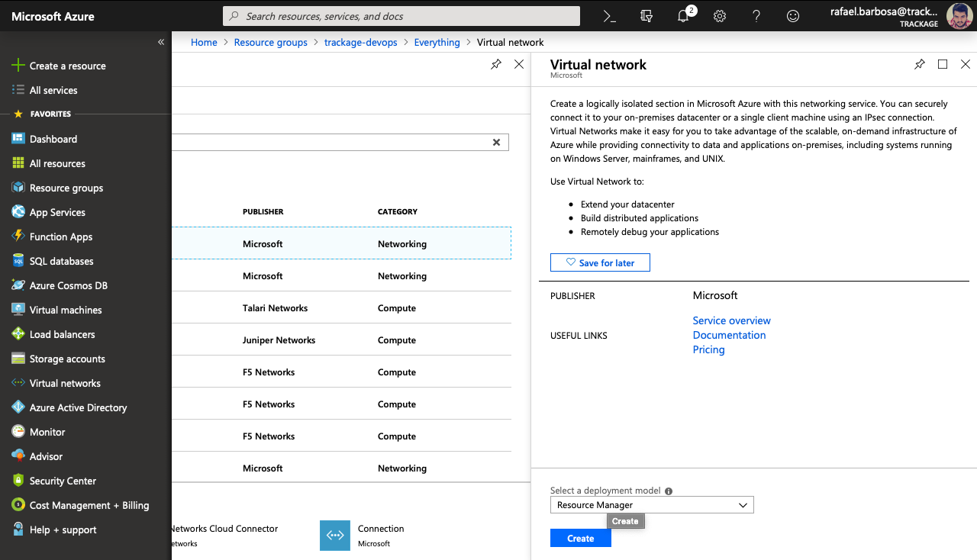Image resolution: width=977 pixels, height=560 pixels.
Task: Open the portal settings gear icon
Action: pyautogui.click(x=720, y=16)
